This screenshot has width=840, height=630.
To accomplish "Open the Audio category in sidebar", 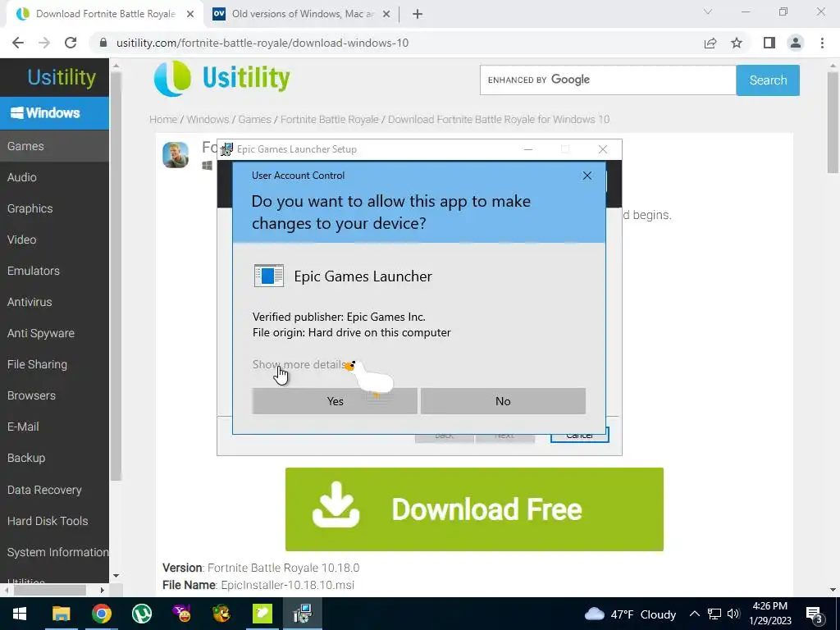I will (x=54, y=177).
